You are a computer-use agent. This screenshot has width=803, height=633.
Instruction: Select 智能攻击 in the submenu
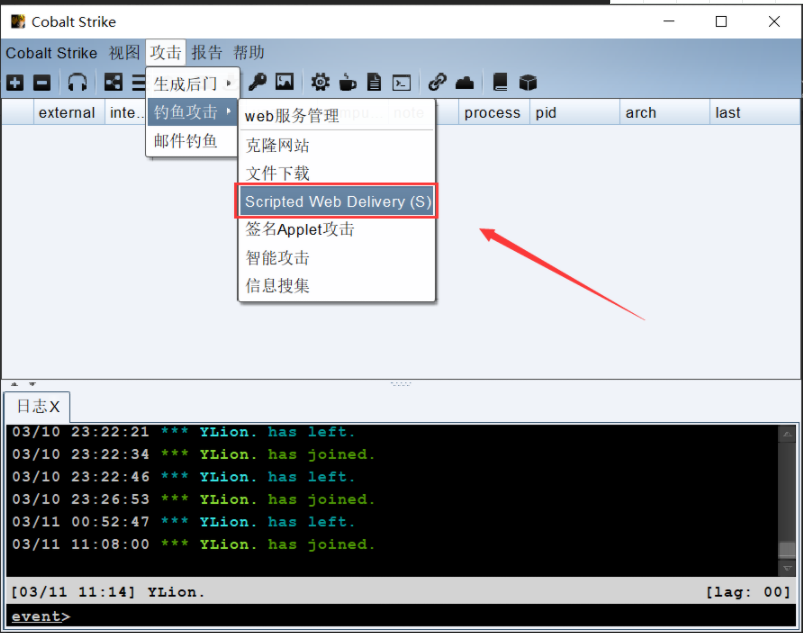click(x=337, y=258)
